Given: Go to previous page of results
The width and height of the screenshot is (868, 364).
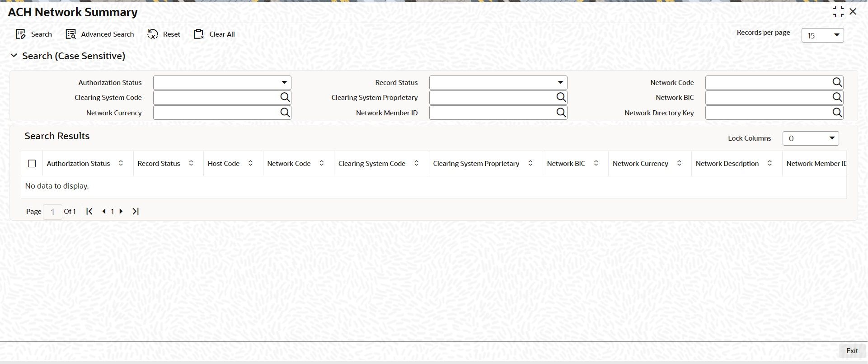Looking at the screenshot, I should 104,211.
